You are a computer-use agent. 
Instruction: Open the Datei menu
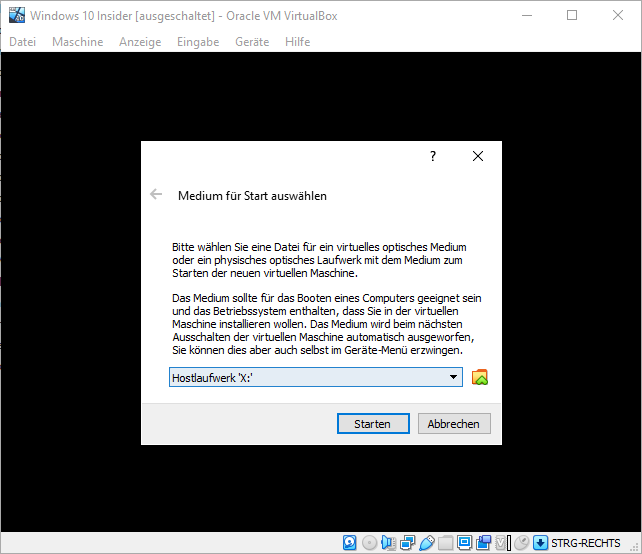click(23, 42)
